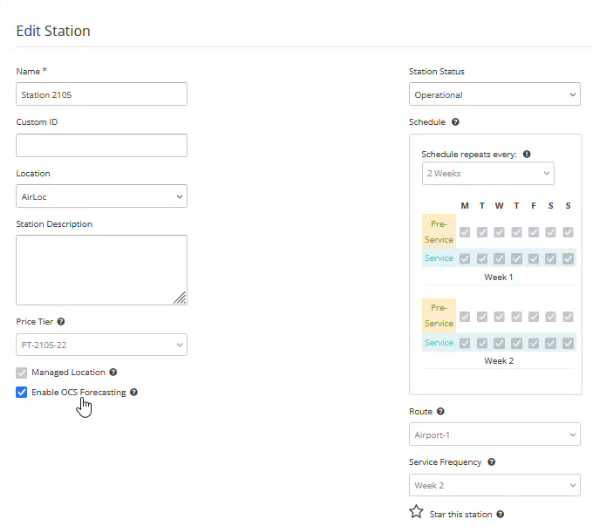The image size is (592, 532).
Task: Toggle Week 1 Service Wednesday checkbox
Action: pyautogui.click(x=499, y=259)
